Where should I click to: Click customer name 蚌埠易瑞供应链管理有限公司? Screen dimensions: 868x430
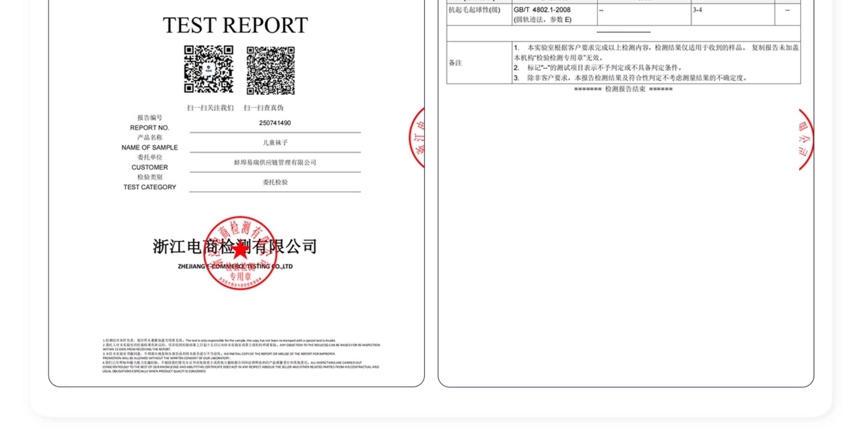click(x=275, y=162)
